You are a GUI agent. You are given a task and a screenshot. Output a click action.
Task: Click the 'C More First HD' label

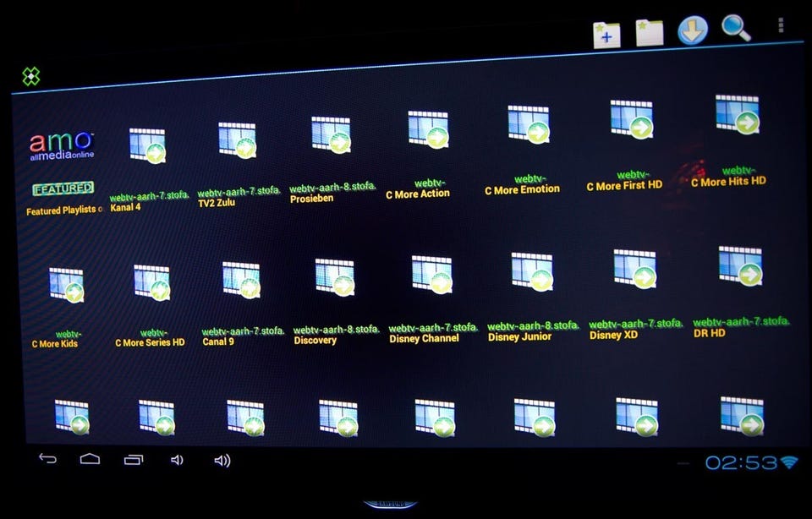pos(624,186)
